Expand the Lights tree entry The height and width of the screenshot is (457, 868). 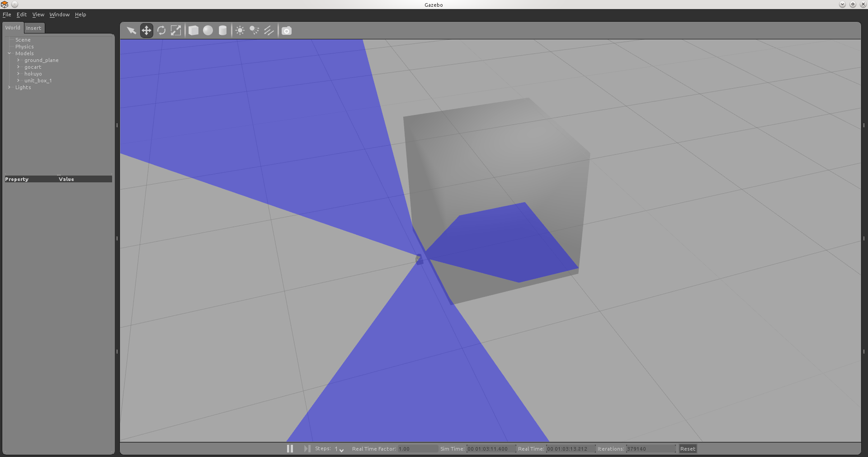click(9, 87)
